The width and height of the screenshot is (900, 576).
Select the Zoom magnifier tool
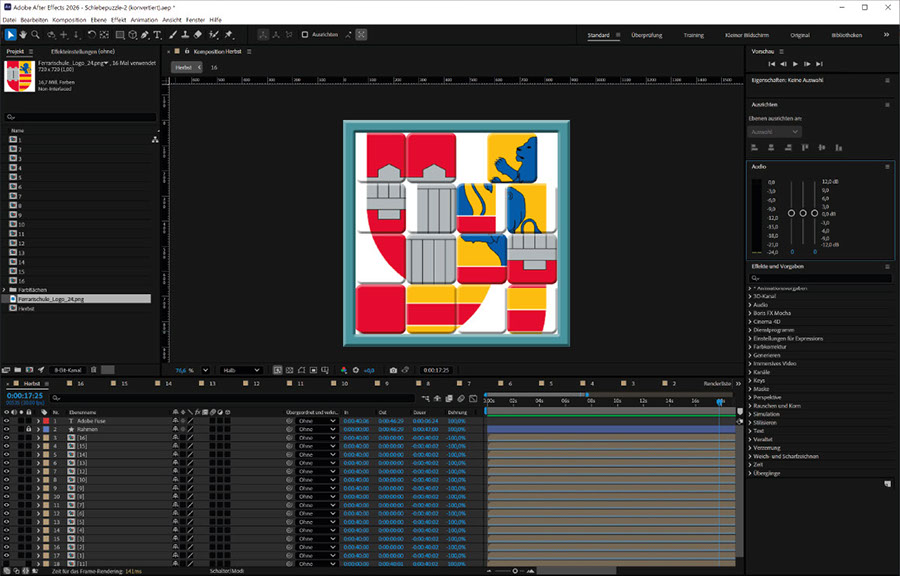point(37,35)
